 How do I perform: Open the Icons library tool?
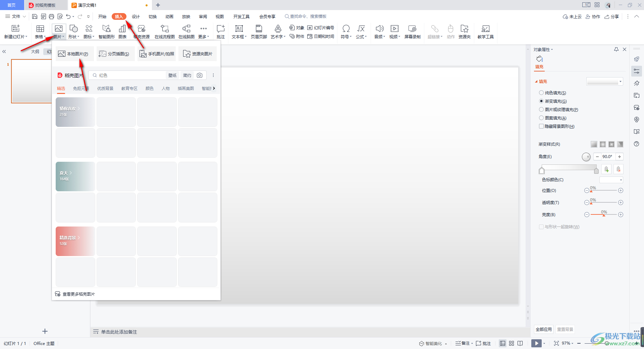tap(89, 32)
